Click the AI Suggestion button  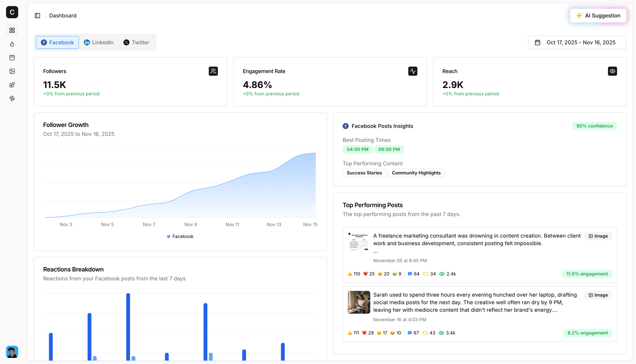click(598, 15)
